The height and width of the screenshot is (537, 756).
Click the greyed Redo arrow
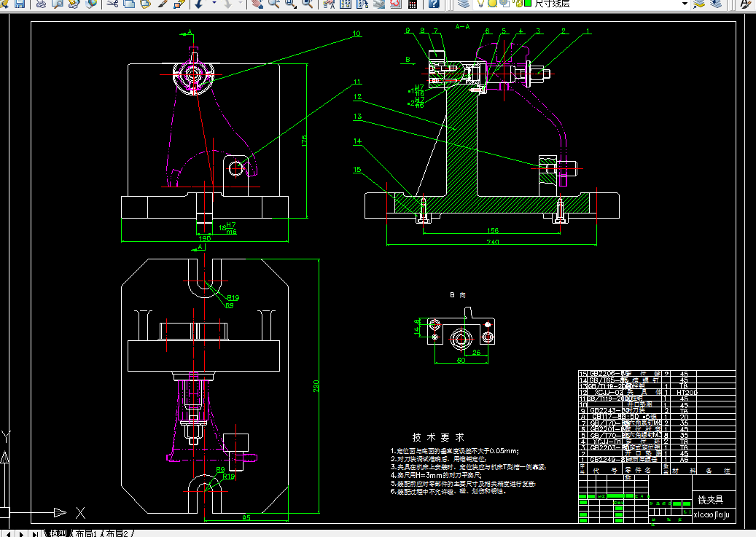(227, 4)
